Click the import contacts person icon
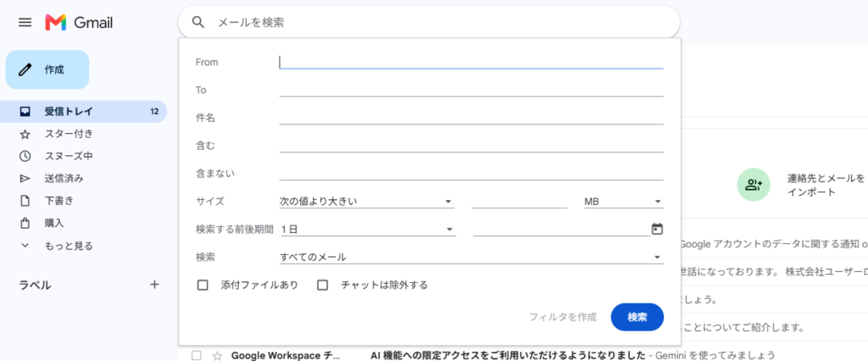The image size is (868, 361). 754,185
